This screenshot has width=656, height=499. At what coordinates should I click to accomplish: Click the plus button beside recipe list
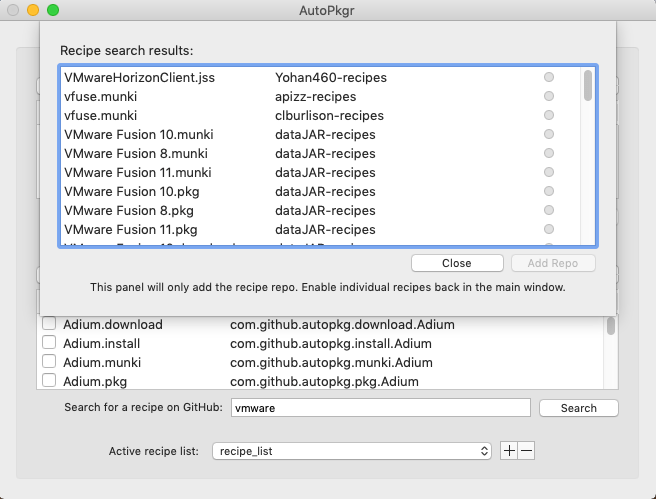click(x=509, y=451)
